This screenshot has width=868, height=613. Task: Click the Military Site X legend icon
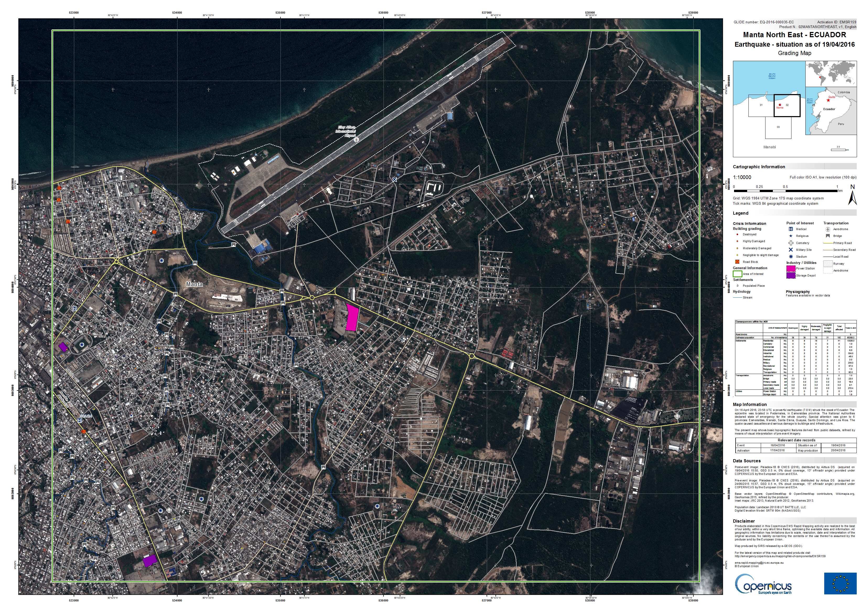tap(790, 250)
